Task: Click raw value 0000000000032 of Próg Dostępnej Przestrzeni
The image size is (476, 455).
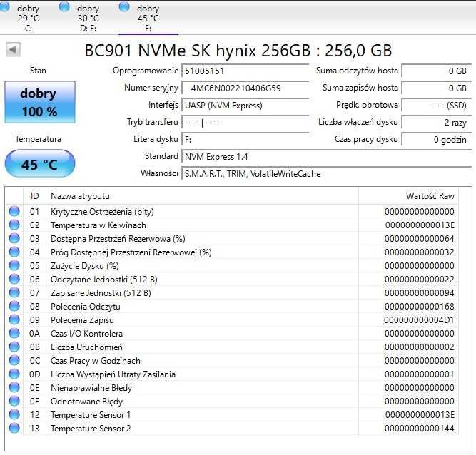Action: tap(419, 252)
